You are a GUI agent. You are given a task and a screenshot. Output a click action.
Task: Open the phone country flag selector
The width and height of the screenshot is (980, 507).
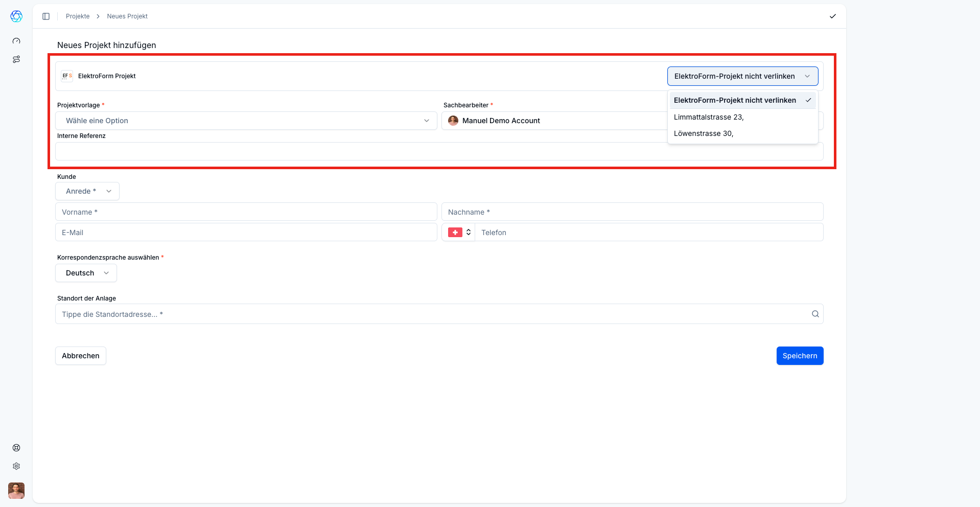pos(459,233)
